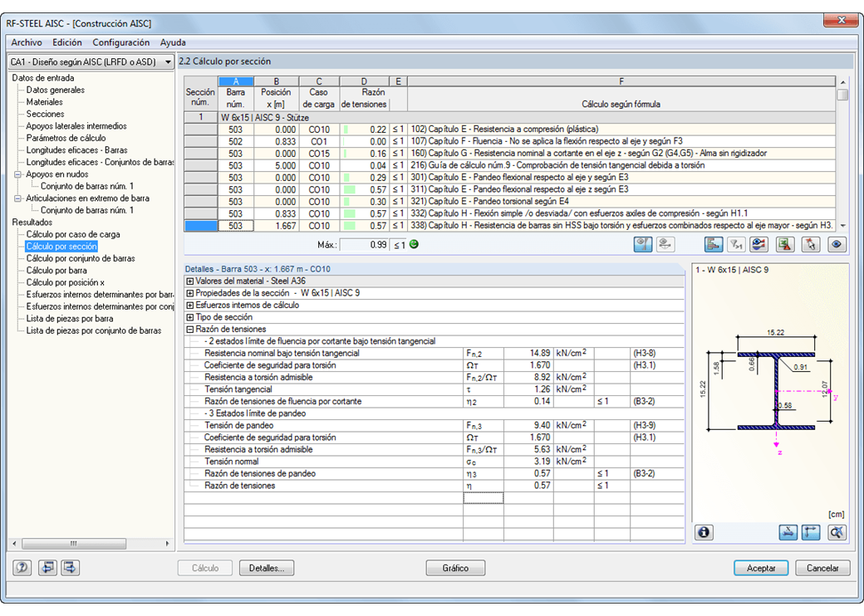Screen dimensions: 864x616
Task: Collapse Articulaciones en extremo de barra node
Action: [x=17, y=198]
